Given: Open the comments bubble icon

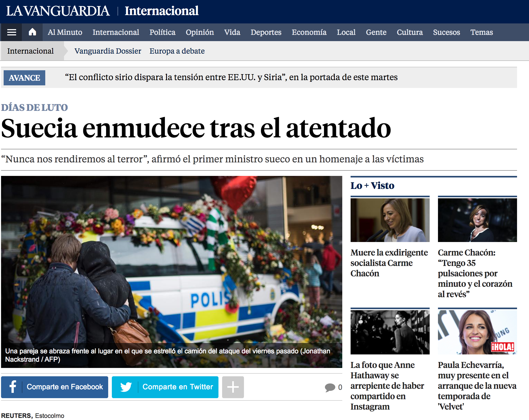Looking at the screenshot, I should click(330, 387).
